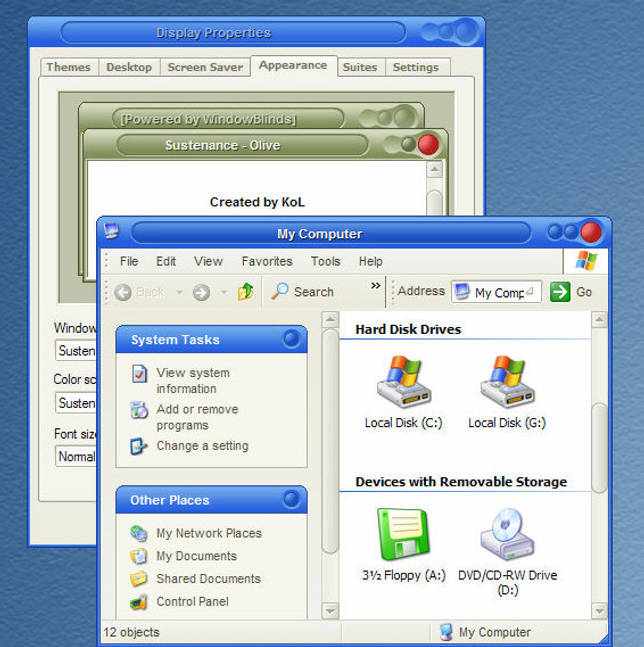Click the My Computer title bar system icon
This screenshot has height=647, width=644.
click(111, 231)
